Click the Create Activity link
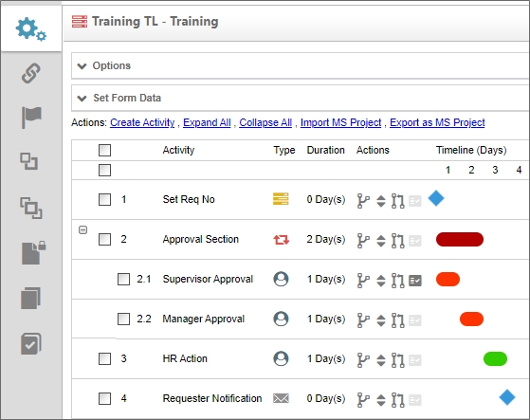 pos(142,122)
